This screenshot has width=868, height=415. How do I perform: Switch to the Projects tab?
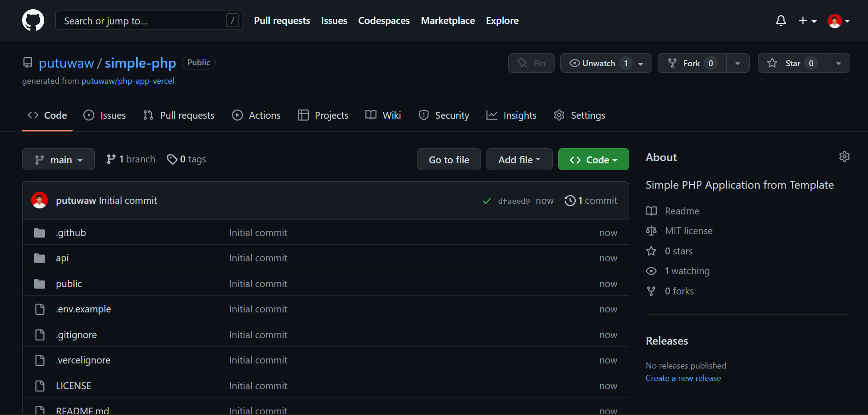pos(323,115)
